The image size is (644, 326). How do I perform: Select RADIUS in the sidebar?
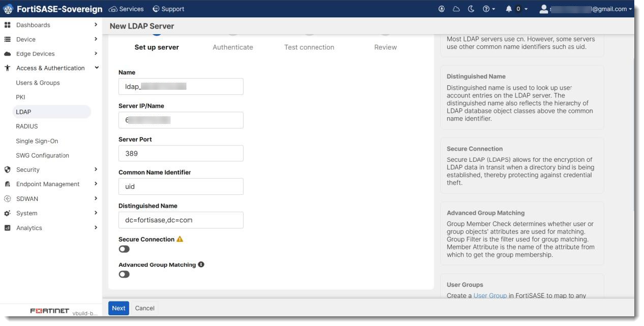pyautogui.click(x=27, y=126)
